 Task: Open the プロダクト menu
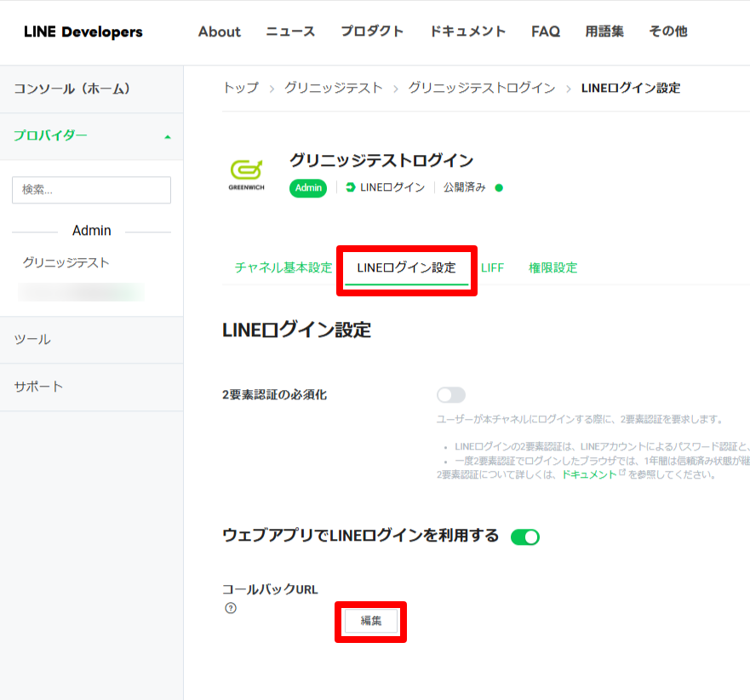(x=372, y=32)
